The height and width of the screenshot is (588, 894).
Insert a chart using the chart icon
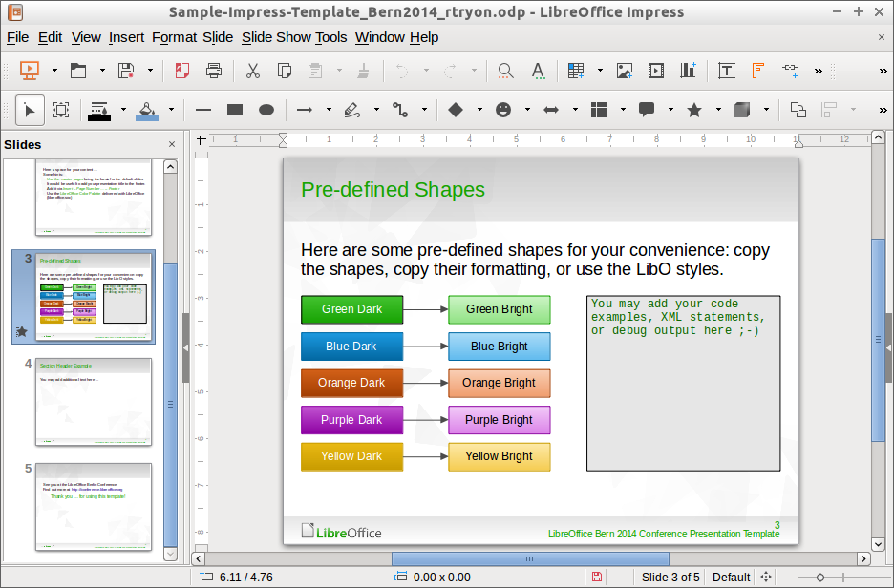(688, 71)
